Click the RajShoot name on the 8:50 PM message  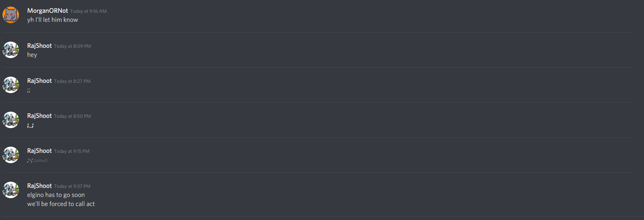(40, 116)
